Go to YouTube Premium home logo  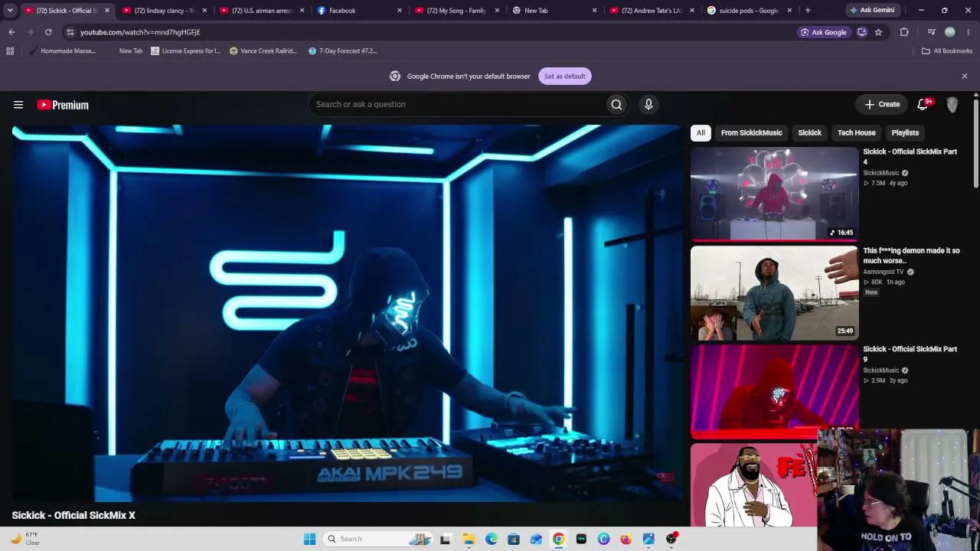point(63,105)
